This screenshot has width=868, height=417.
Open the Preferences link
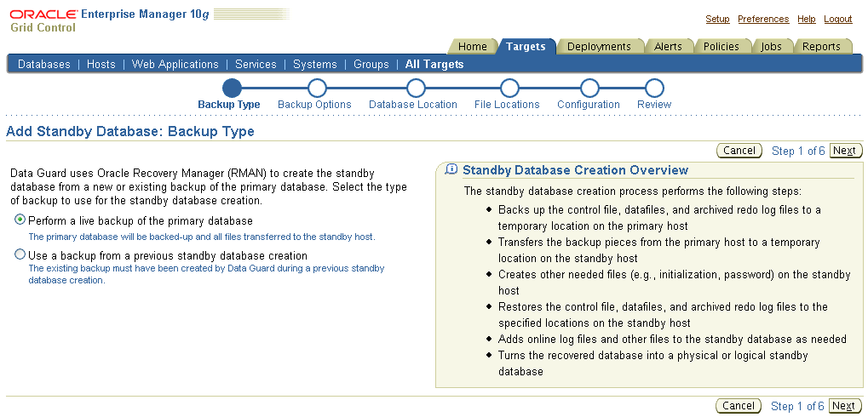tap(763, 20)
